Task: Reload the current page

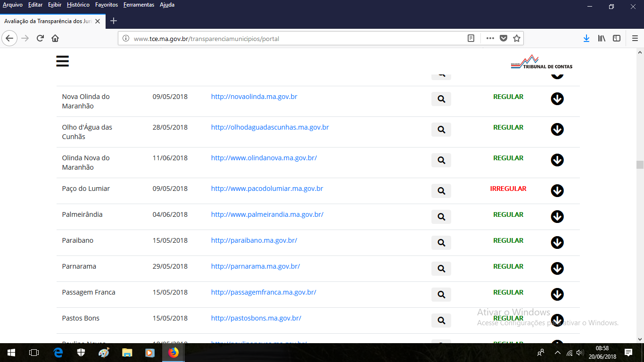Action: click(x=40, y=38)
